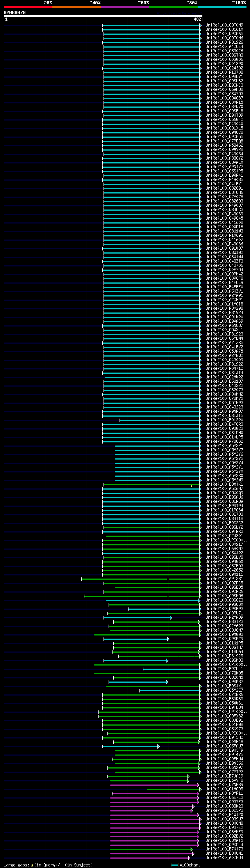This screenshot has height=868, width=250.
Task: Click the UniRef100_Q00917 entry
Action: (x=224, y=544)
